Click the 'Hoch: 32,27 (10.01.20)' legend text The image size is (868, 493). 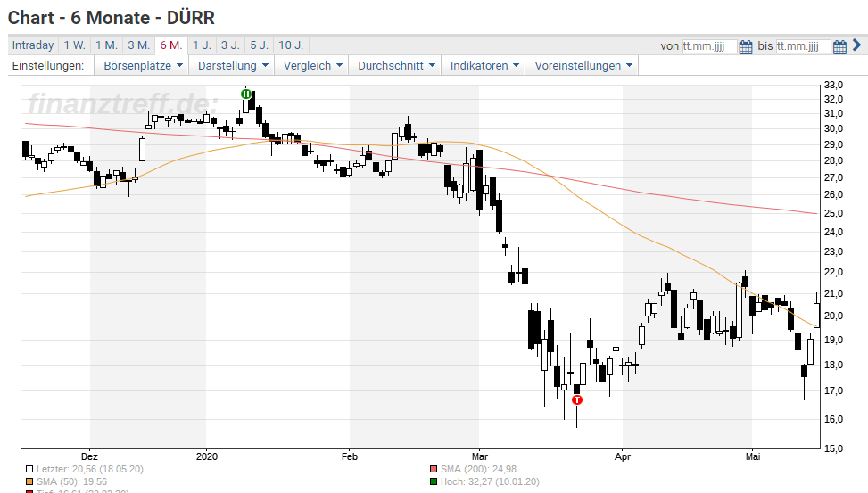[490, 482]
